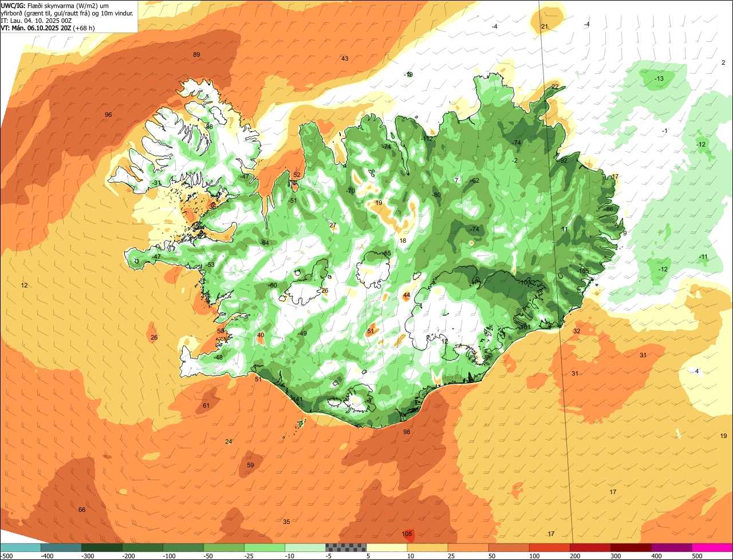This screenshot has width=733, height=560.
Task: Click the map value '-53'
Action: [x=210, y=265]
